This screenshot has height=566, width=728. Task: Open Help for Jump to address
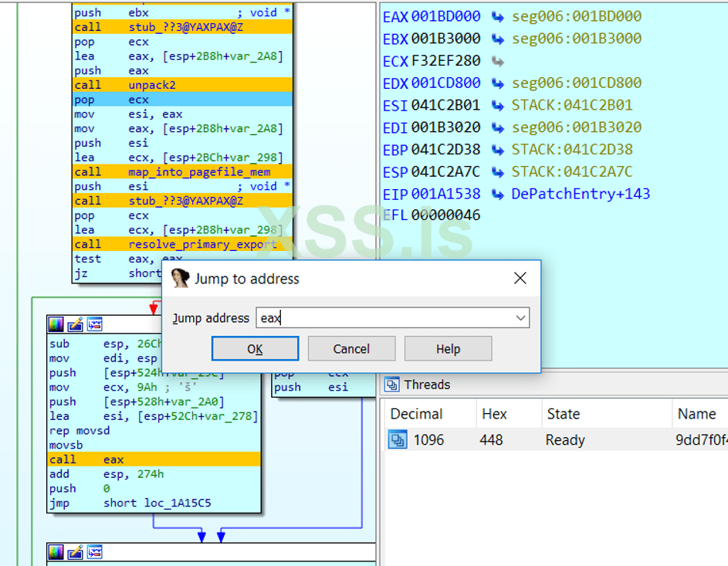[x=448, y=349]
